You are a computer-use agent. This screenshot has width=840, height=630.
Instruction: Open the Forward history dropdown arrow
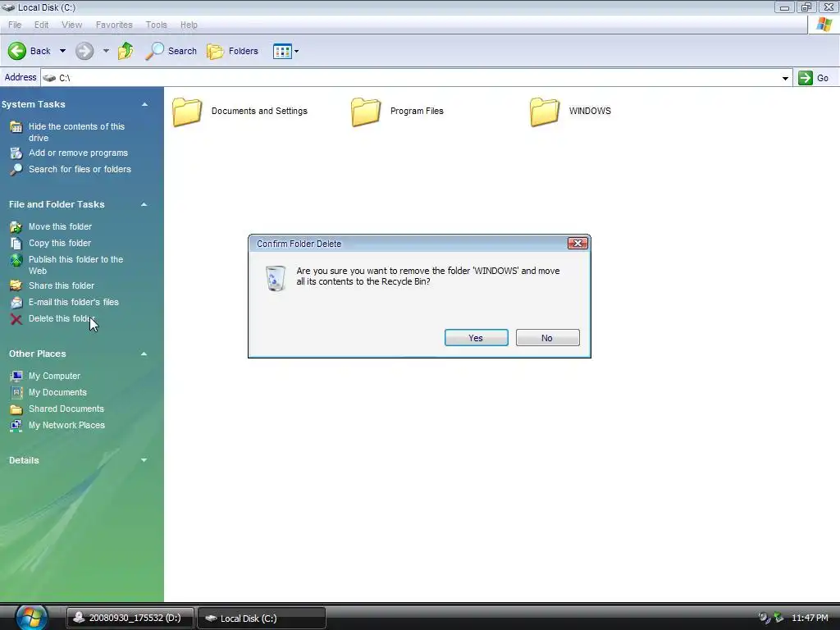106,51
